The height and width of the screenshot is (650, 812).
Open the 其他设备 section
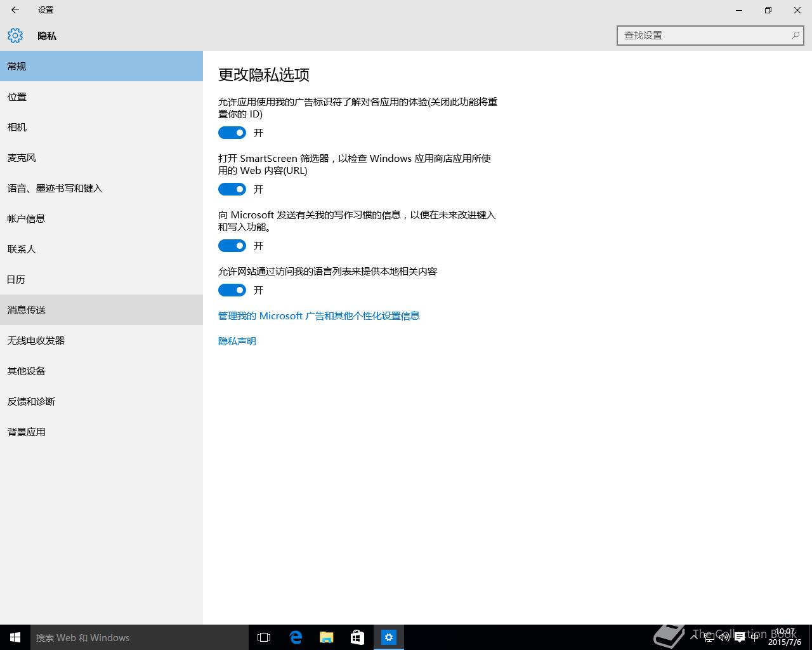pyautogui.click(x=101, y=371)
